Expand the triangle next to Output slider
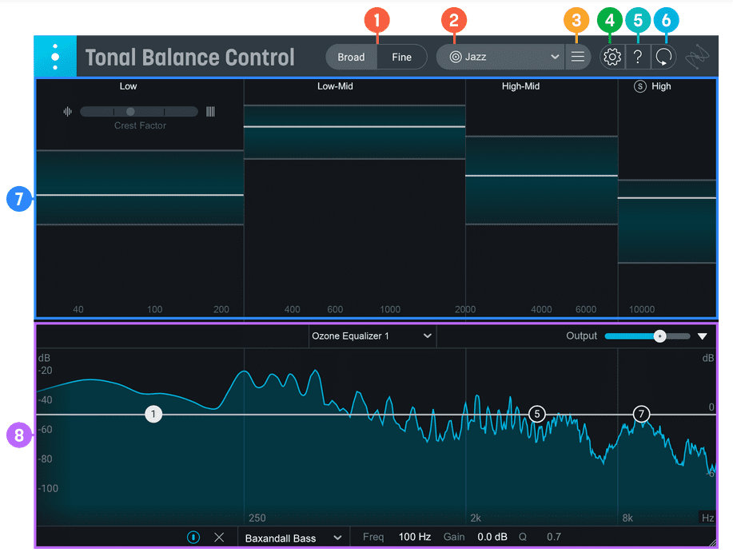 [702, 336]
